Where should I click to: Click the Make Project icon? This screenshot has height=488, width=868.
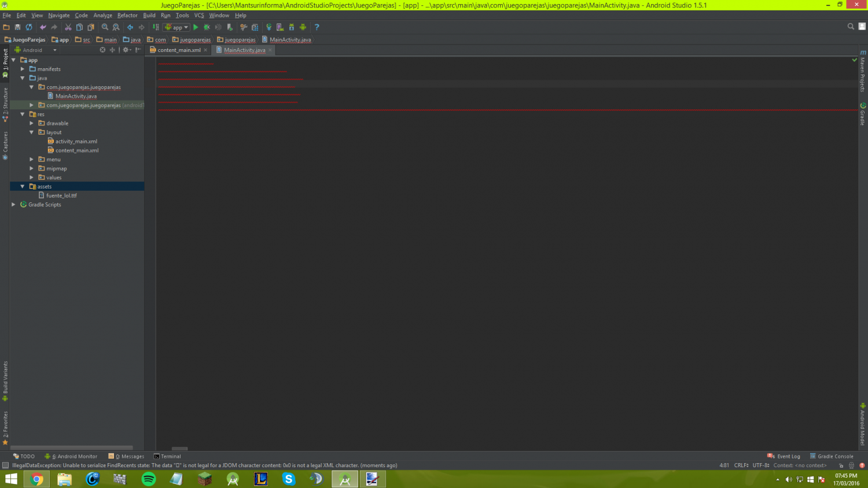tap(156, 27)
